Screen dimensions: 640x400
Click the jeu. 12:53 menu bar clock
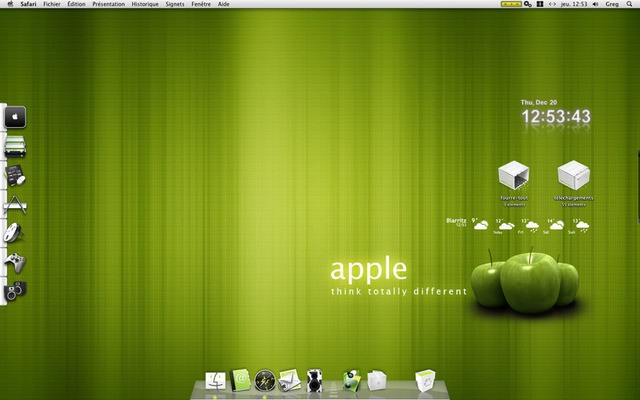574,4
